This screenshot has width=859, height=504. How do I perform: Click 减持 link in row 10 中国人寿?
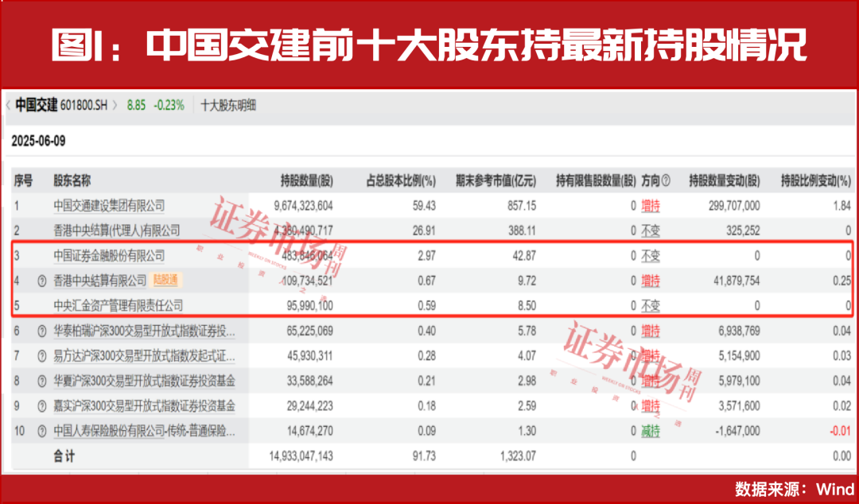(651, 432)
